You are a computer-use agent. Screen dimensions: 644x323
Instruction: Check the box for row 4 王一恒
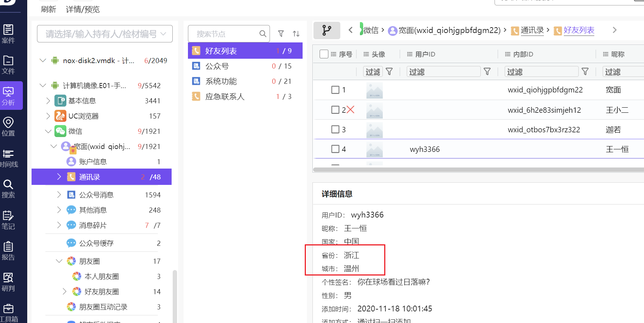click(x=335, y=149)
